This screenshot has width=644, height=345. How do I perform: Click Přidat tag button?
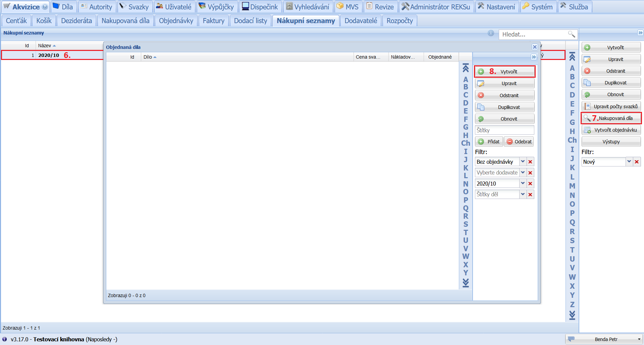pos(489,142)
